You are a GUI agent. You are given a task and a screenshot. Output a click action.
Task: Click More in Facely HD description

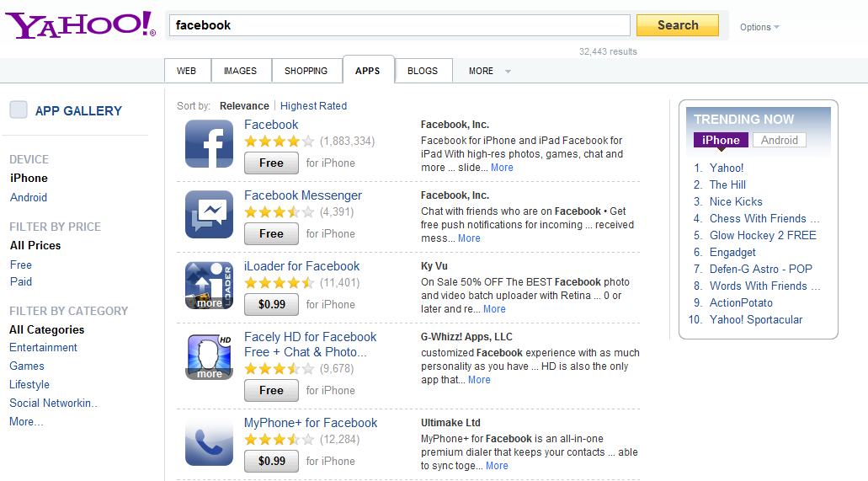click(x=479, y=380)
